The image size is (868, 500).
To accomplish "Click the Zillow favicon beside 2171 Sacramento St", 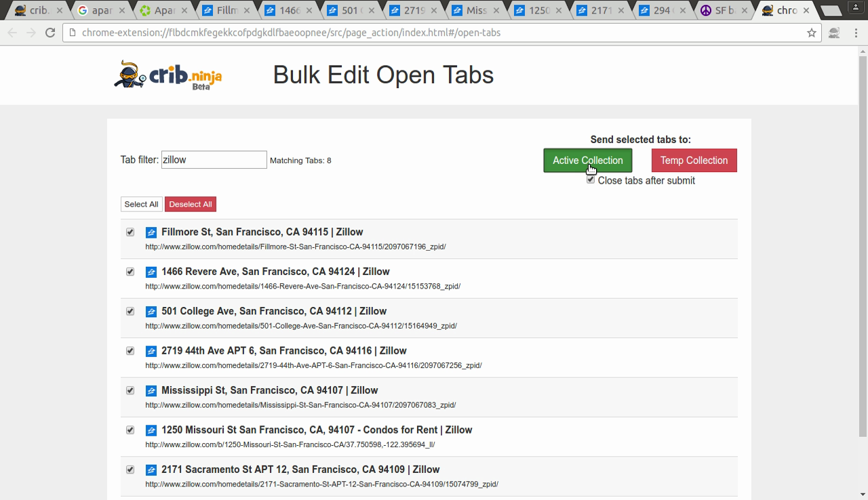I will [x=151, y=470].
